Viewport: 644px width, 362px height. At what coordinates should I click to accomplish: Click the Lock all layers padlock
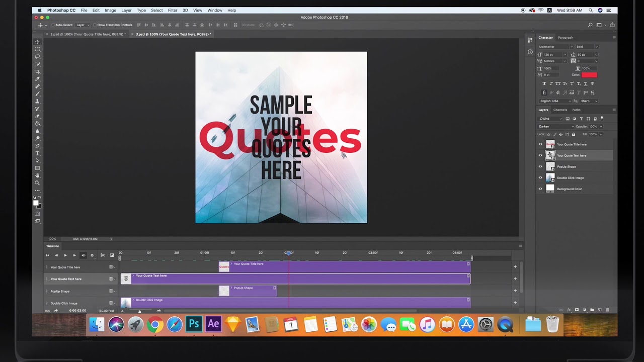pos(574,134)
